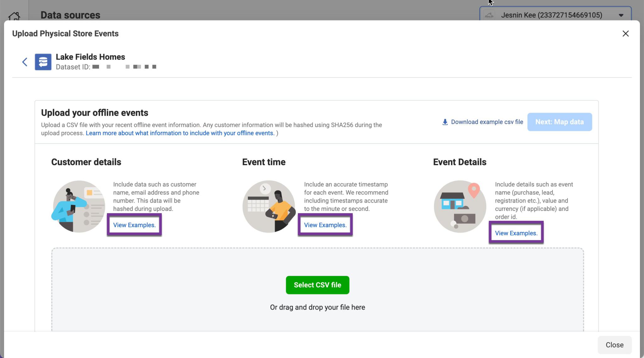Screen dimensions: 644x358
Task: Open View Examples under Event time
Action: click(325, 225)
